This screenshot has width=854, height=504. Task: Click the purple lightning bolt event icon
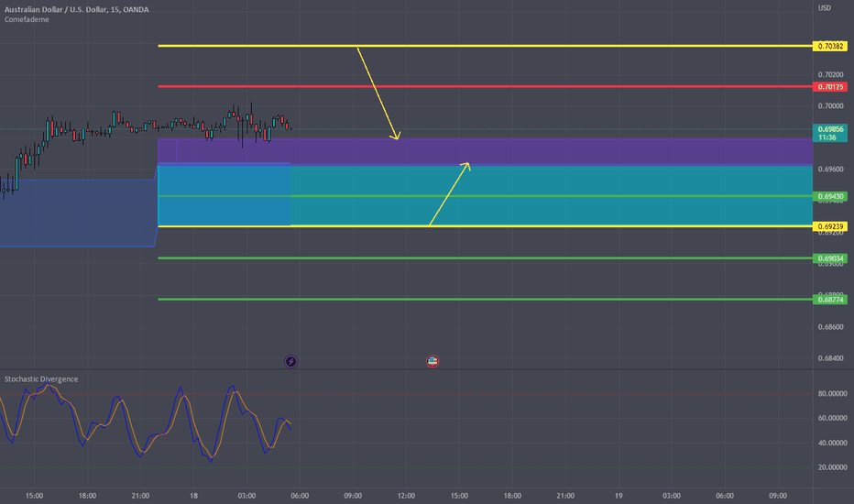pyautogui.click(x=290, y=361)
